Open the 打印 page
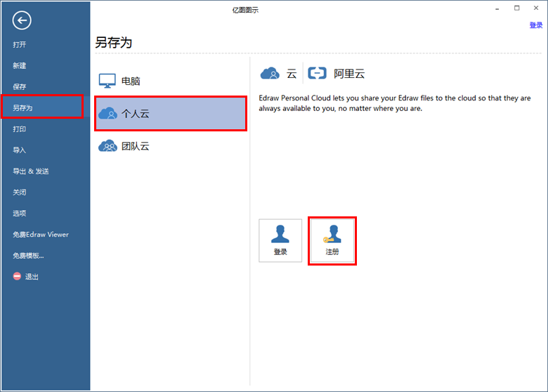This screenshot has height=392, width=548. (19, 129)
